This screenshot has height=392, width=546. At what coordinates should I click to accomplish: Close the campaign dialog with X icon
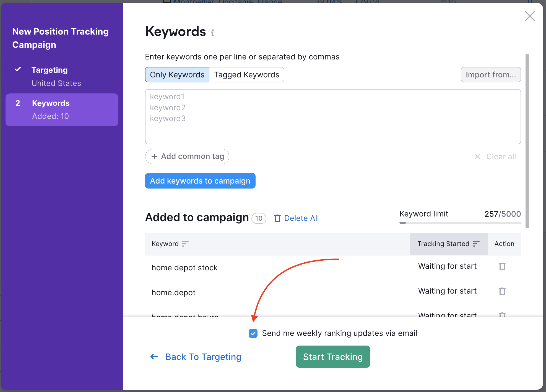click(x=530, y=16)
